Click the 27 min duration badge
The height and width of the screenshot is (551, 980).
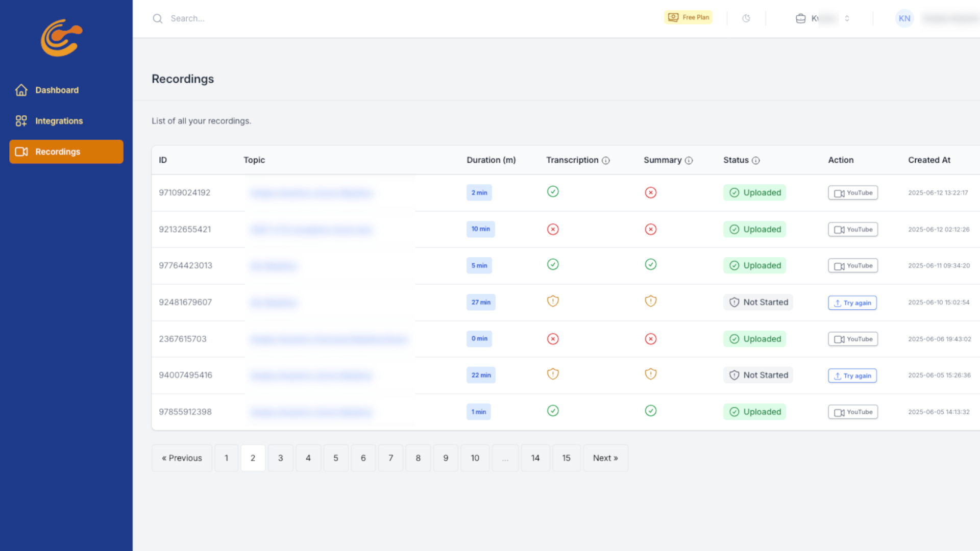tap(481, 302)
